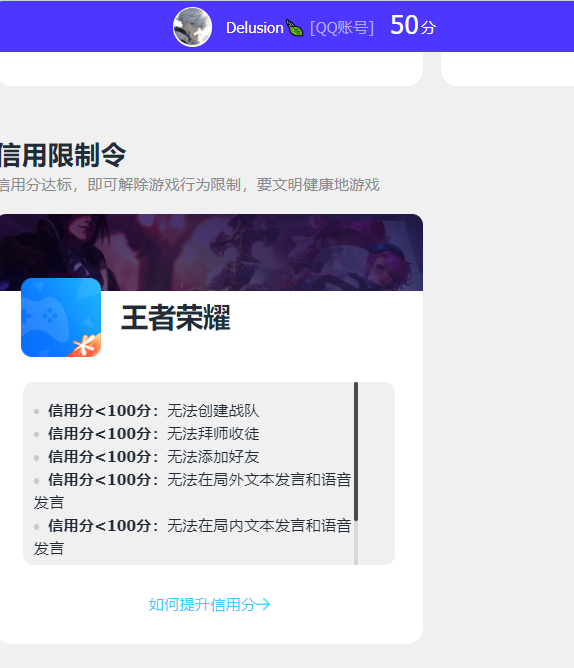Open the 如何提升信用分 link
574x668 pixels.
(x=209, y=604)
